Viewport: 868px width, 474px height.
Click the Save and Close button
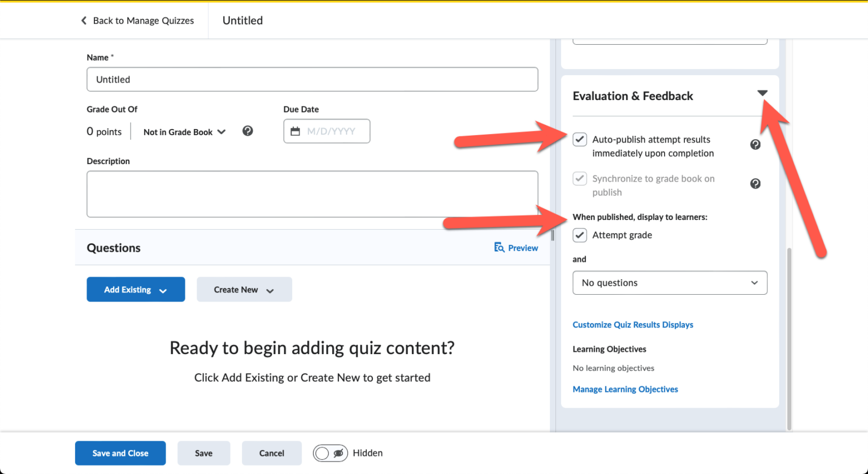[120, 453]
